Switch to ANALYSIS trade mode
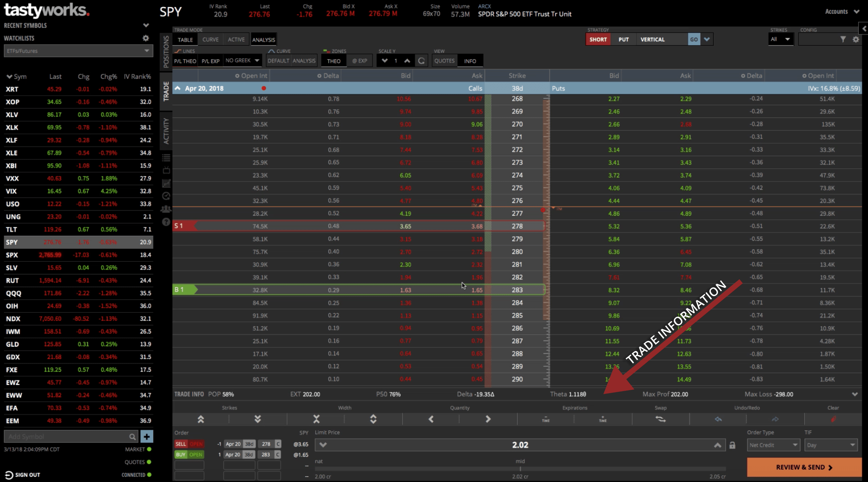 point(264,40)
